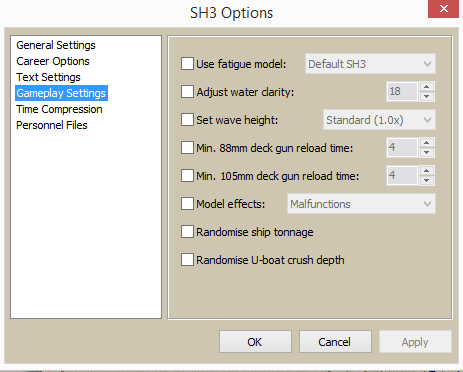Image resolution: width=463 pixels, height=372 pixels.
Task: Enable Min. 88mm deck gun reload time
Action: click(187, 147)
